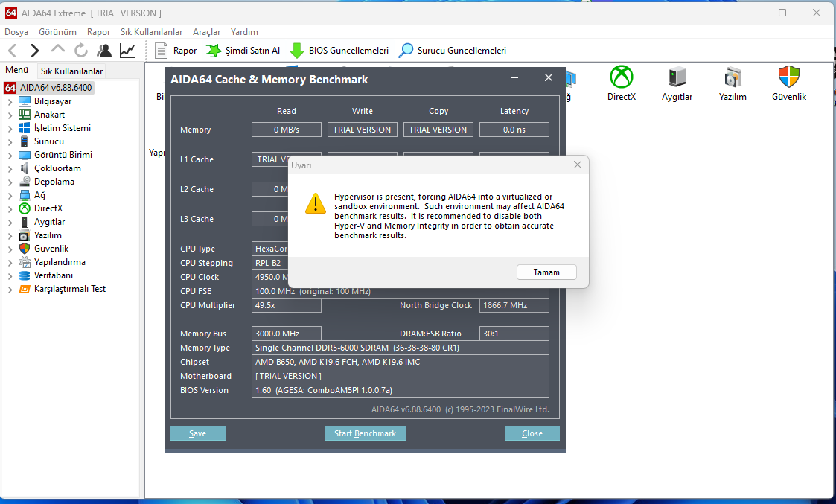Click the BIOS Version '1.60' value field

401,390
